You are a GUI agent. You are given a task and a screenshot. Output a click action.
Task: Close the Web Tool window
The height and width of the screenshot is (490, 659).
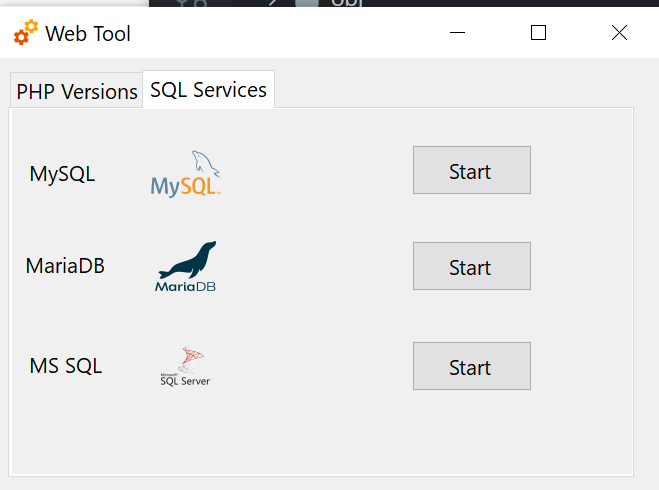click(x=619, y=32)
